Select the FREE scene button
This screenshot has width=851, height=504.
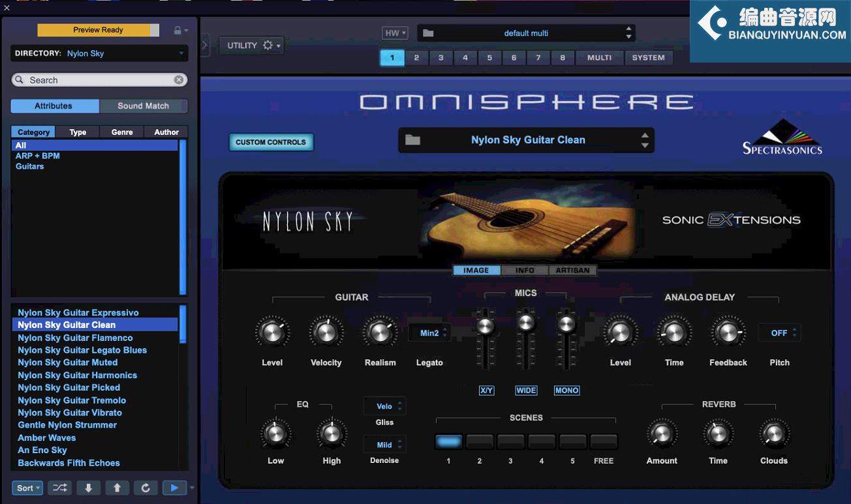[604, 442]
